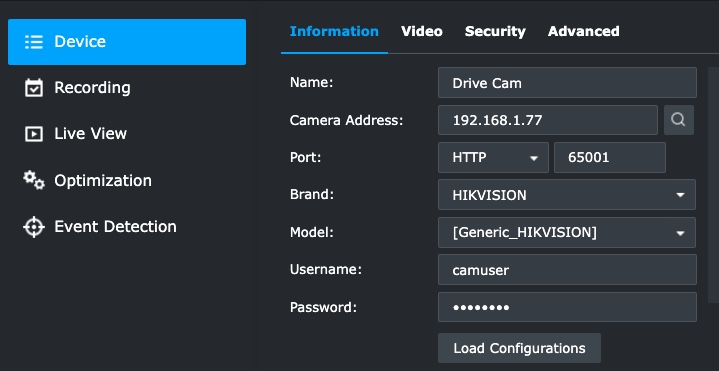
Task: Click the Brand: label
Action: pyautogui.click(x=311, y=194)
